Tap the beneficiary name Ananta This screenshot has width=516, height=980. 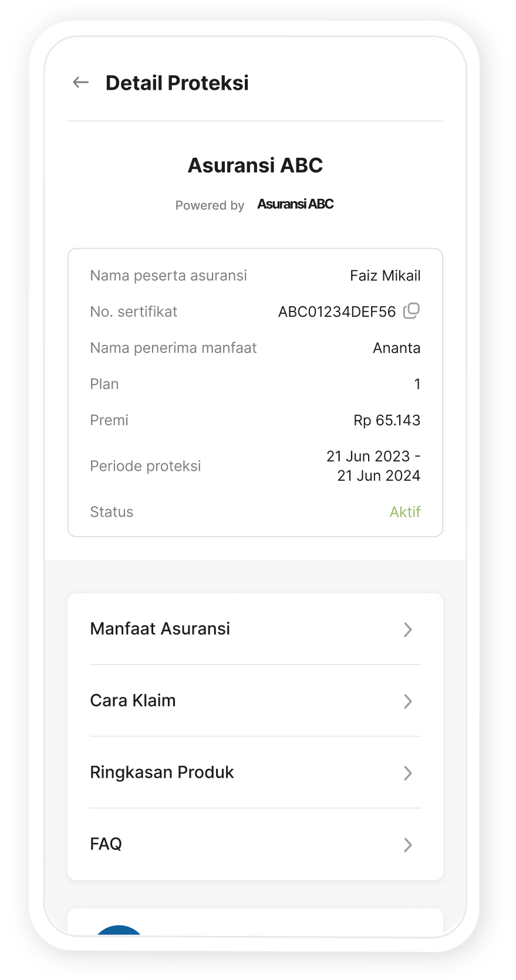tap(397, 348)
